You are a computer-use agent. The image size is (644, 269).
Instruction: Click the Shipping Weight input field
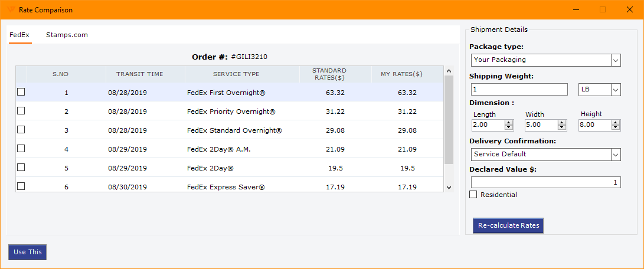[x=519, y=90]
